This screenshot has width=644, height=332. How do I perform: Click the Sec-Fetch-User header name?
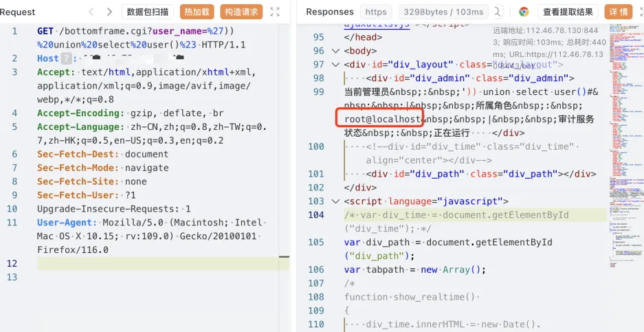click(78, 195)
